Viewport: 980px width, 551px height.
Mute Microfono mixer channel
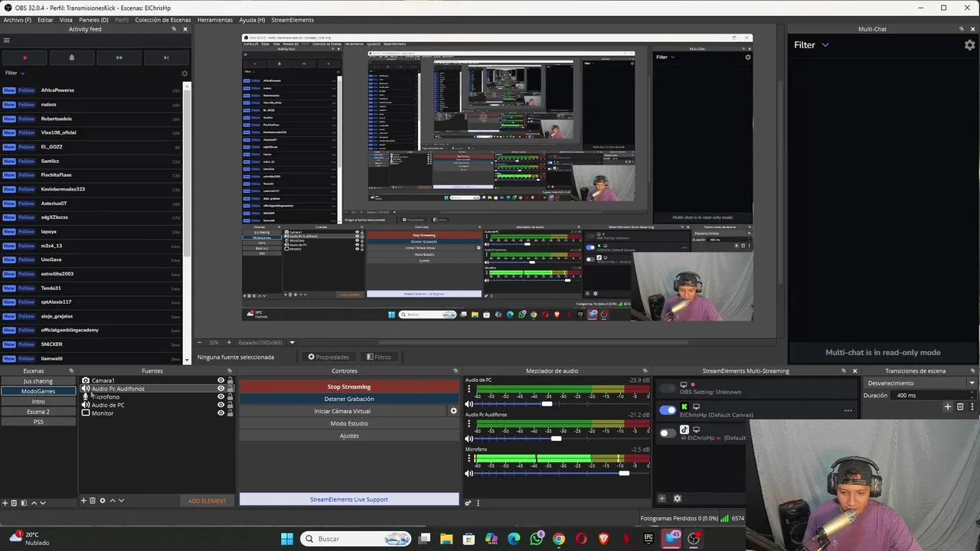click(469, 473)
